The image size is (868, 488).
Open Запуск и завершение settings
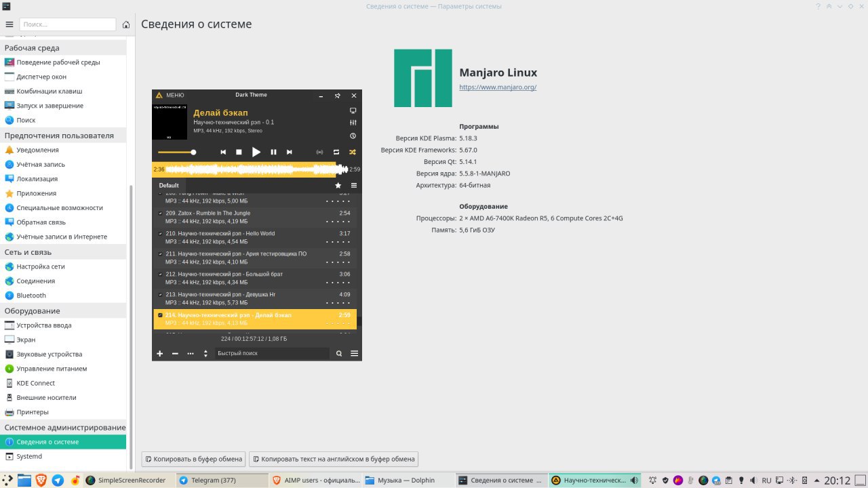[x=64, y=106]
